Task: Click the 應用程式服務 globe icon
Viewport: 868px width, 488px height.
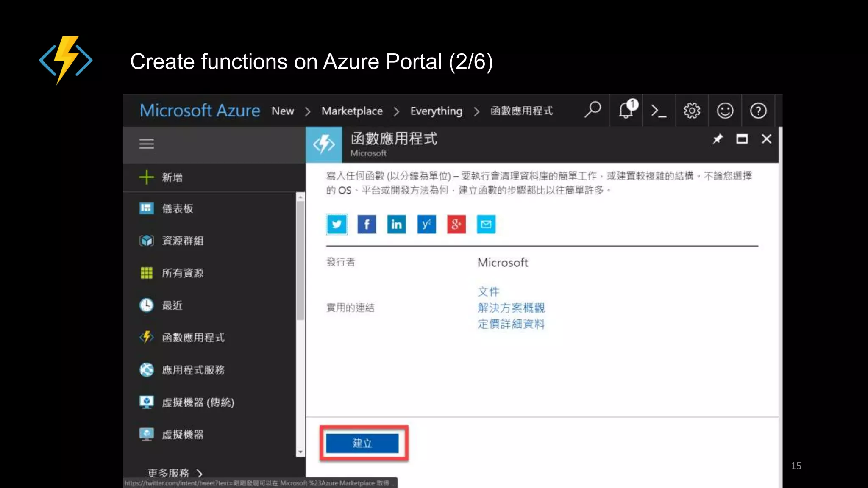Action: tap(146, 369)
